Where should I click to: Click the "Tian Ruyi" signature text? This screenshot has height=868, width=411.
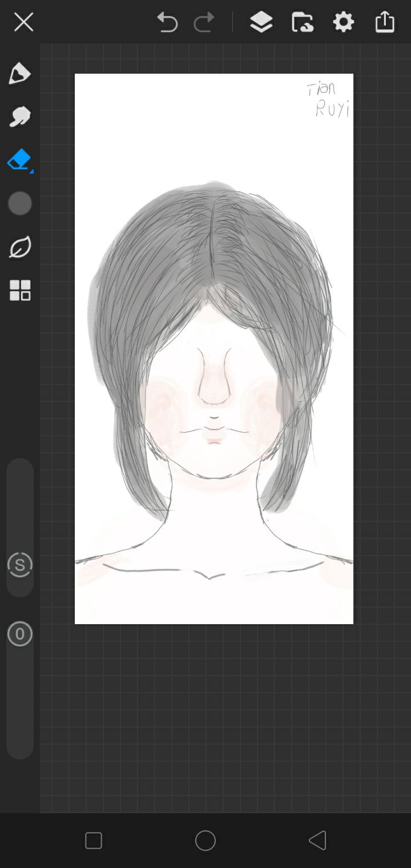tap(328, 99)
